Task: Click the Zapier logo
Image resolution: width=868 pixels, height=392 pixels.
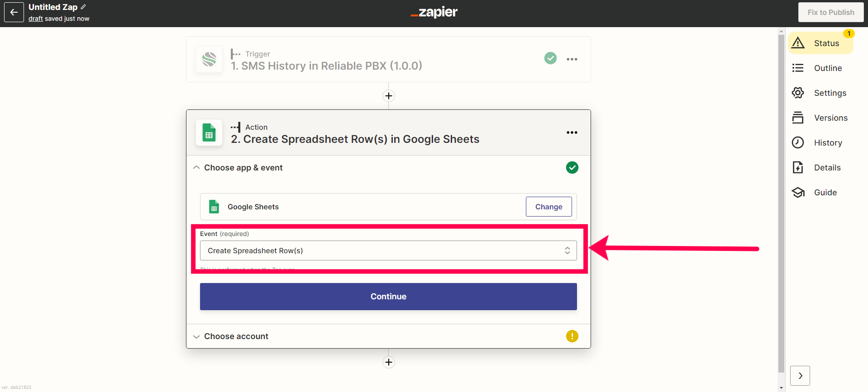Action: (434, 12)
